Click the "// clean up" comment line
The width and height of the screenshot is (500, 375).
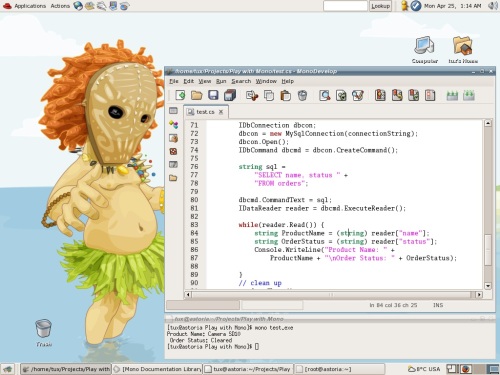260,283
